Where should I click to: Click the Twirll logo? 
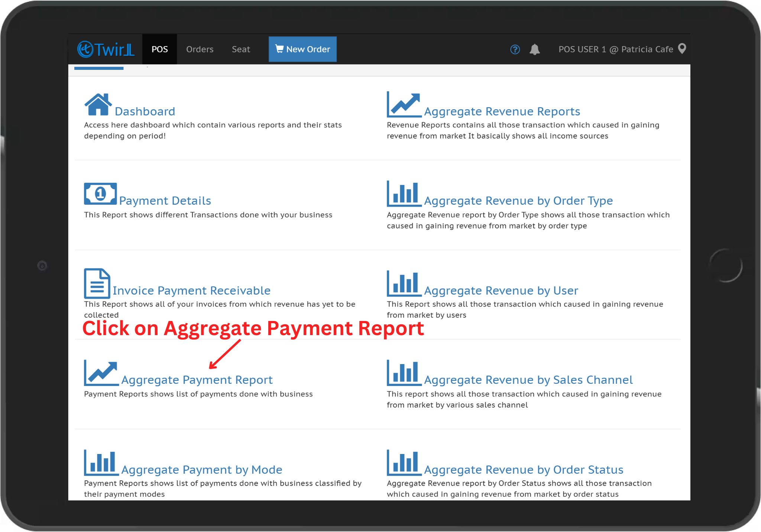tap(106, 49)
